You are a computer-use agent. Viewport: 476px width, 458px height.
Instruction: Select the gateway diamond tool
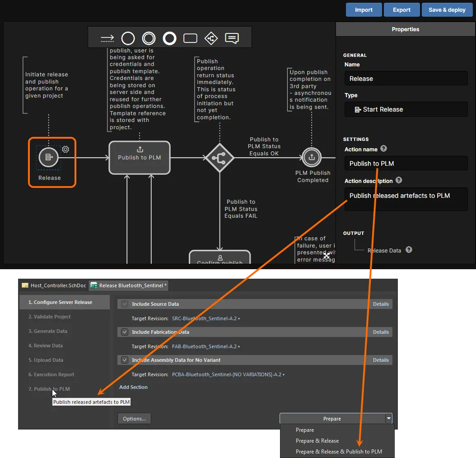click(211, 38)
